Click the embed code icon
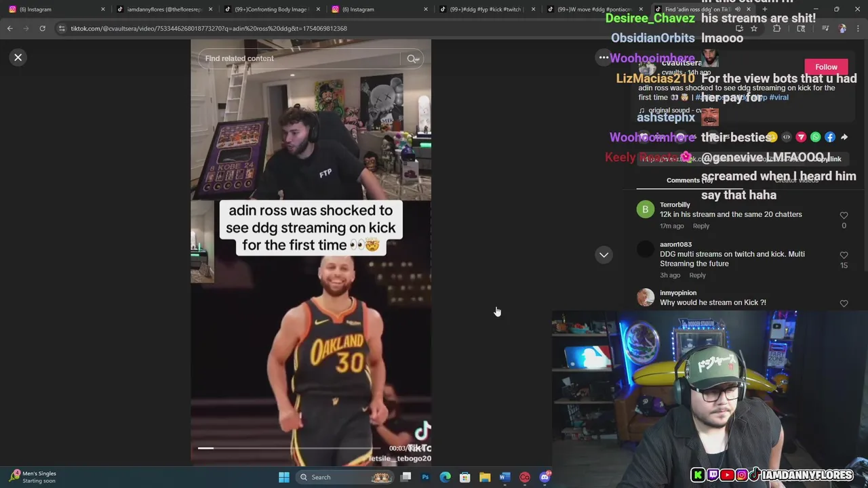868x488 pixels. point(787,138)
